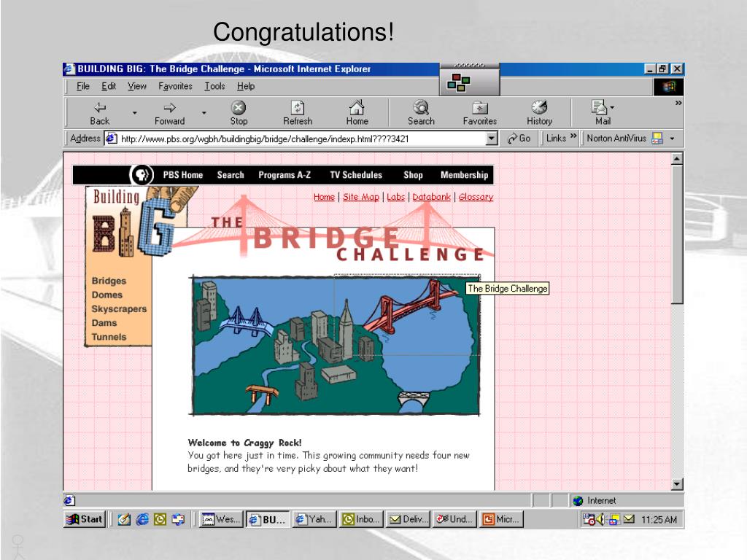Click the address bar URL field

(301, 139)
